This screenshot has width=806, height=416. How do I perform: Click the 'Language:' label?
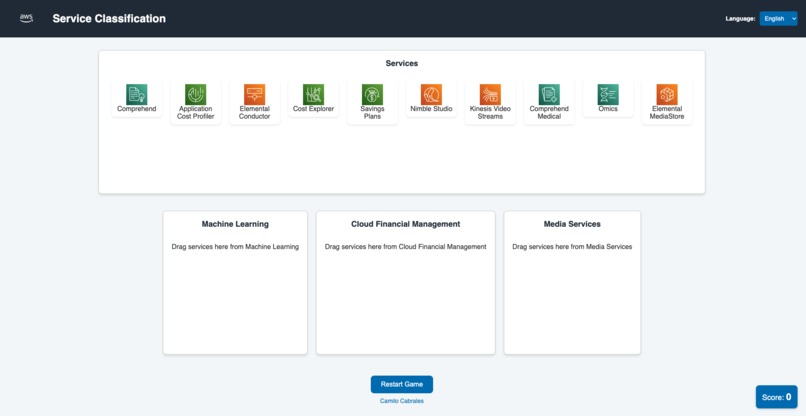pos(740,19)
